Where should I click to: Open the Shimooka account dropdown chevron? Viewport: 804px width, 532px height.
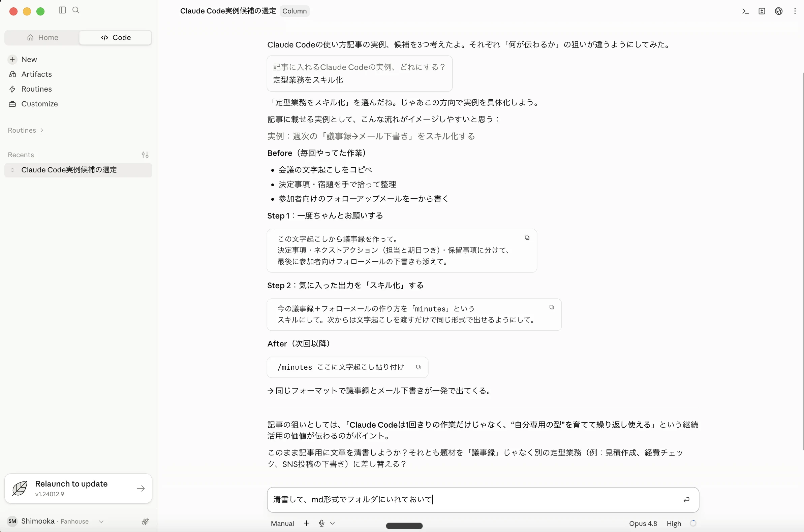(x=101, y=522)
